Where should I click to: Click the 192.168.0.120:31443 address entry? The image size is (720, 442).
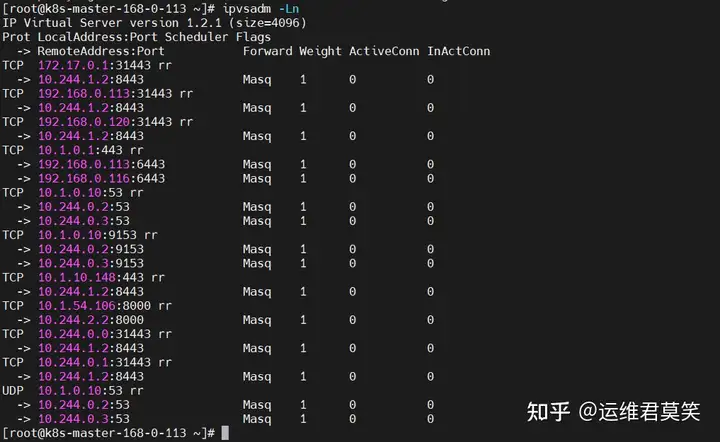[105, 122]
